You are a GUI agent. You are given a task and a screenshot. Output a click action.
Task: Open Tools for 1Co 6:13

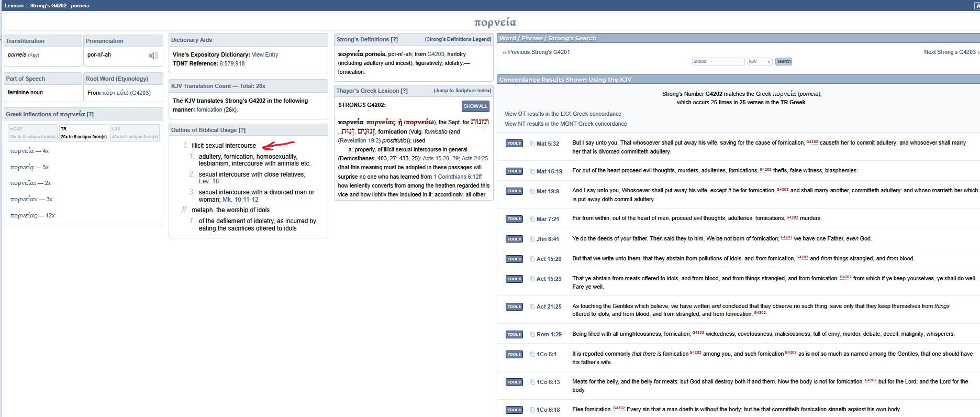514,381
